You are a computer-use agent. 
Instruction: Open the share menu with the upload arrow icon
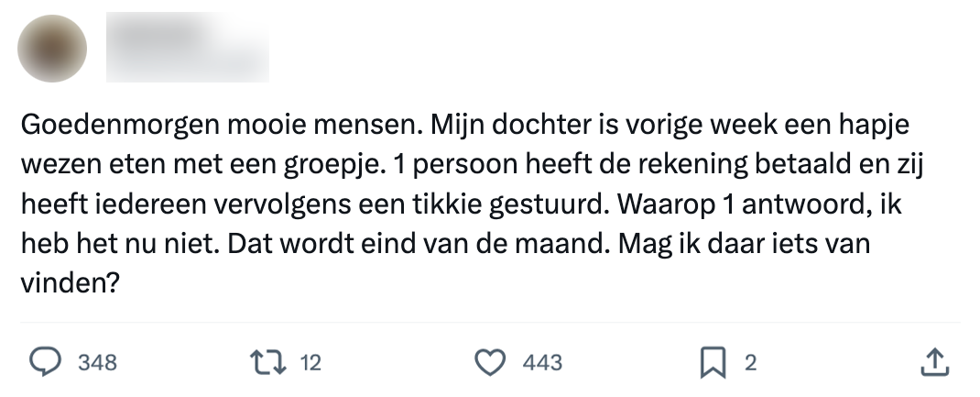(x=932, y=363)
